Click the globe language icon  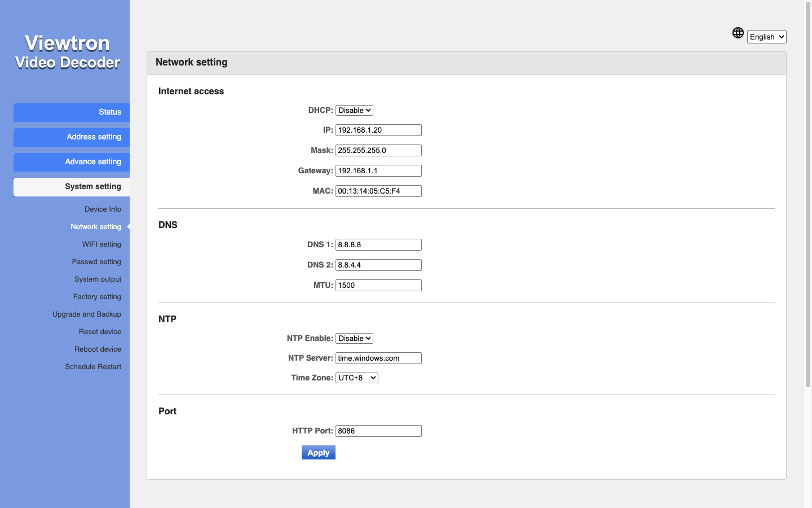point(738,33)
